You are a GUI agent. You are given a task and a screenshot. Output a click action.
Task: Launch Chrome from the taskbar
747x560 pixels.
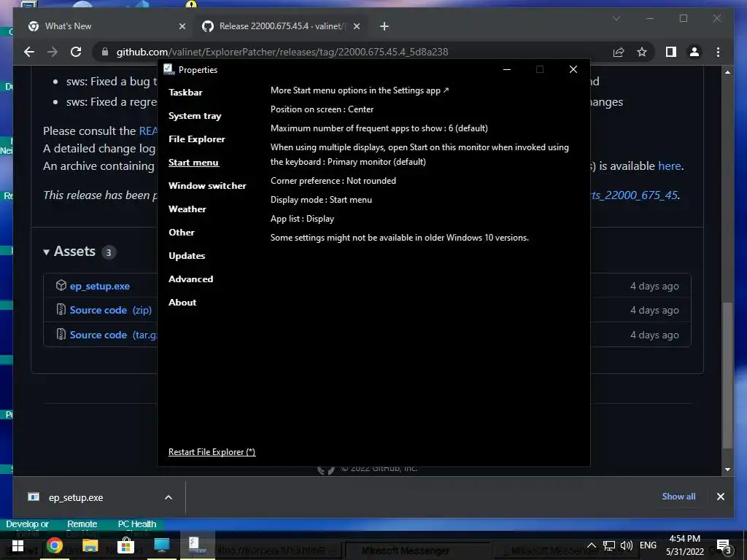pos(54,545)
